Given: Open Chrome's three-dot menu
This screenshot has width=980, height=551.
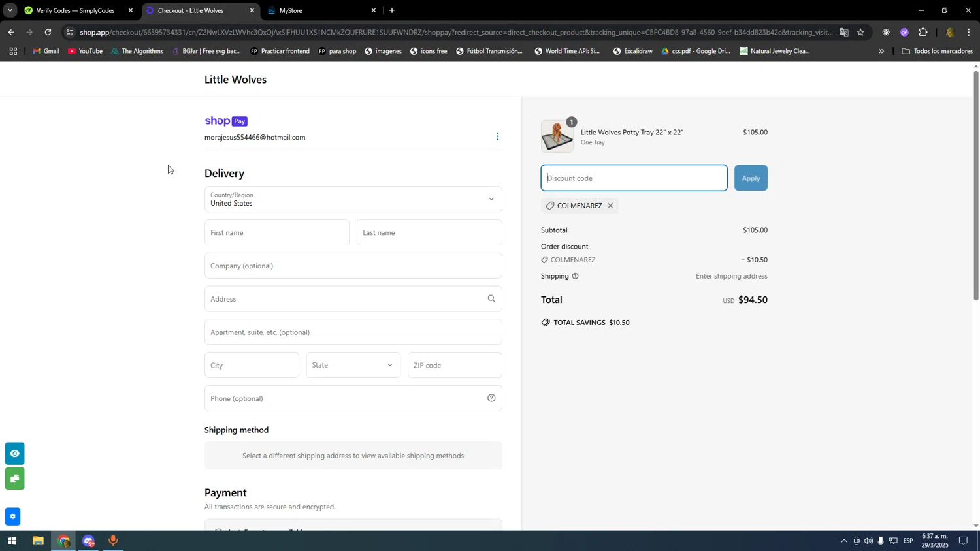Looking at the screenshot, I should pyautogui.click(x=969, y=32).
